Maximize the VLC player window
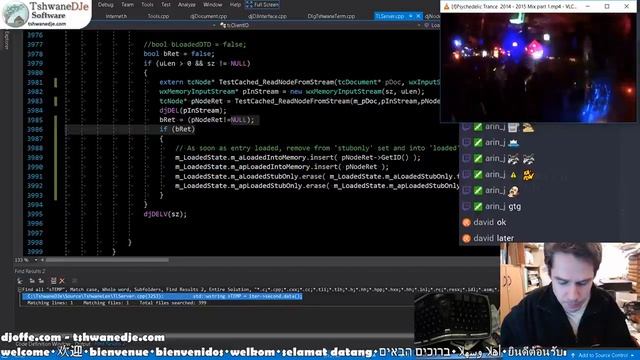The height and width of the screenshot is (360, 640). point(607,7)
